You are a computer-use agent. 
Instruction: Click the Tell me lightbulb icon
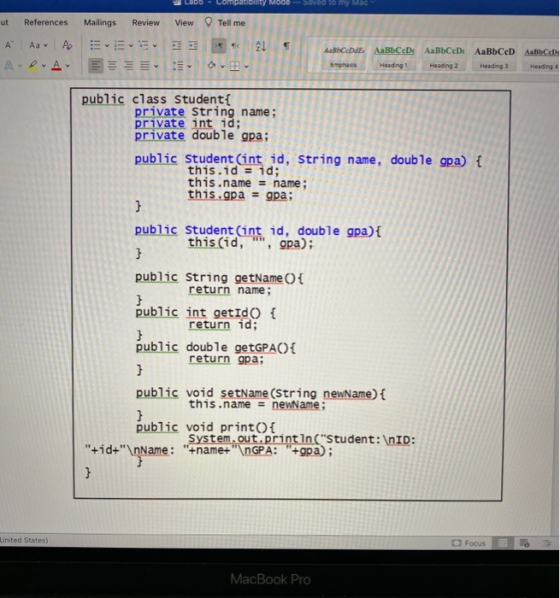click(208, 22)
